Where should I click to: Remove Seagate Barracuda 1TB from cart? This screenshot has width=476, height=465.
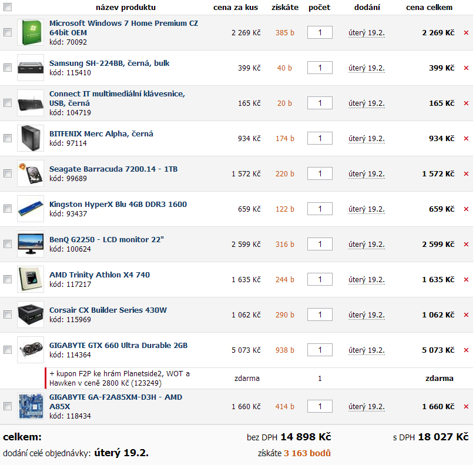click(x=466, y=174)
